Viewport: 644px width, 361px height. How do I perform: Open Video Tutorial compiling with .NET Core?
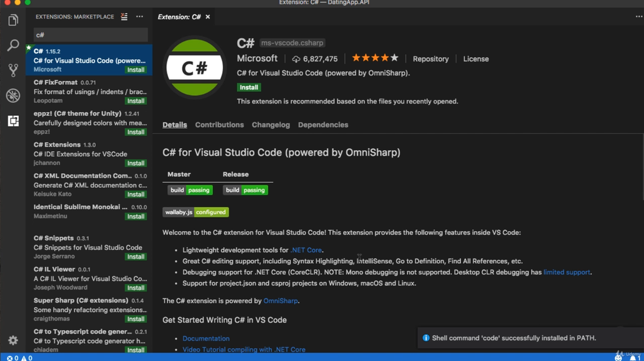[244, 349]
